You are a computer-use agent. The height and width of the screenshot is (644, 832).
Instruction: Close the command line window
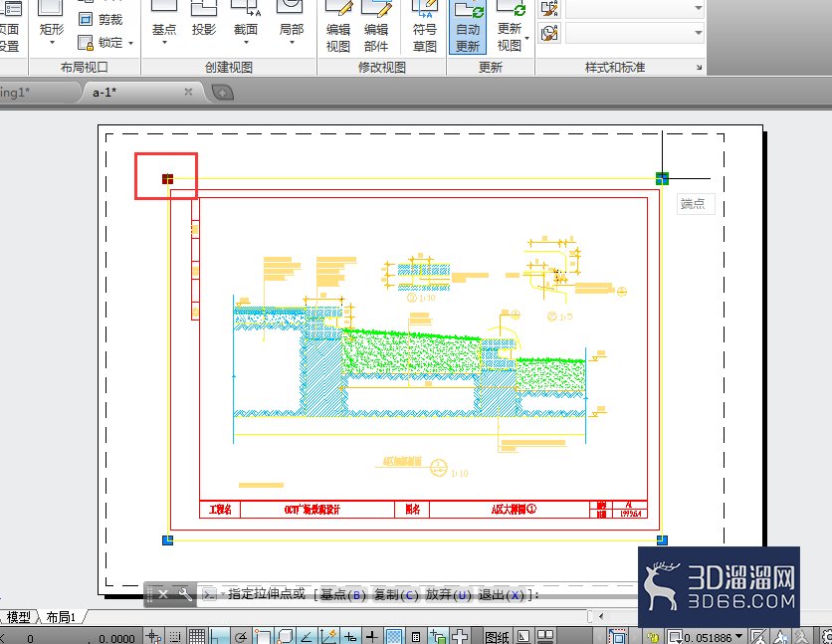click(163, 594)
